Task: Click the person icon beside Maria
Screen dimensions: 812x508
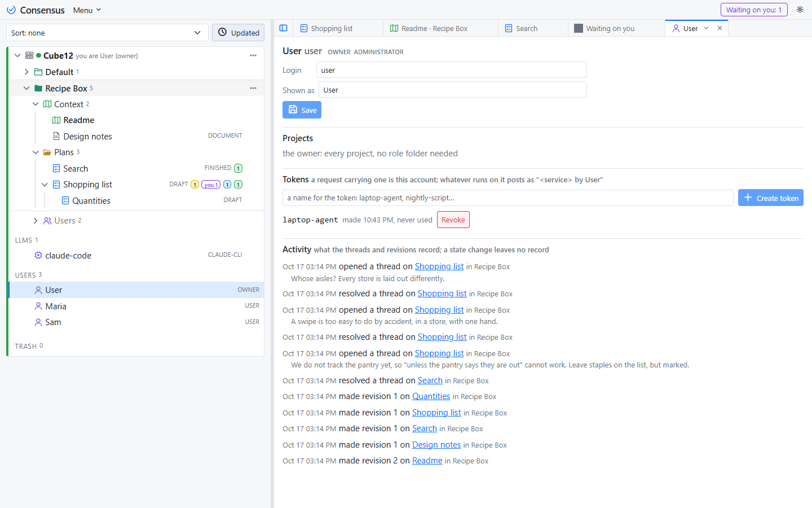Action: click(38, 306)
